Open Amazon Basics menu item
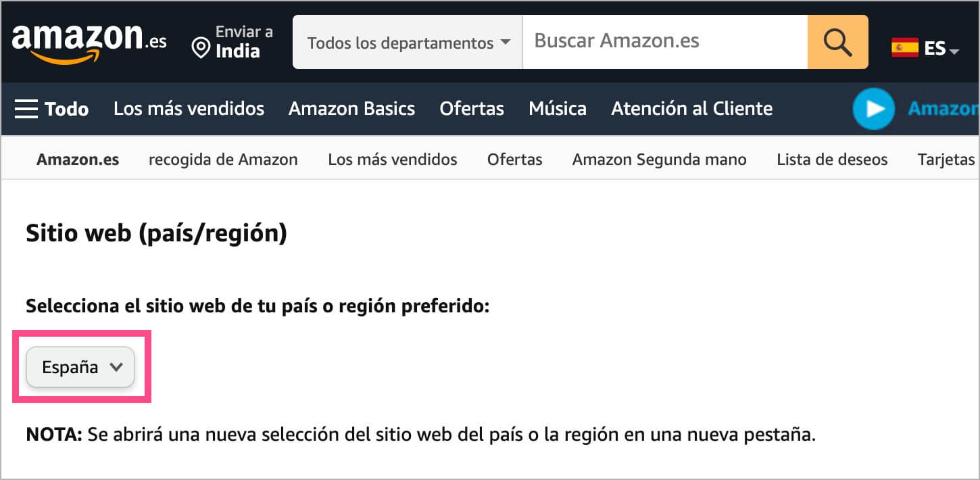980x480 pixels. (x=351, y=109)
